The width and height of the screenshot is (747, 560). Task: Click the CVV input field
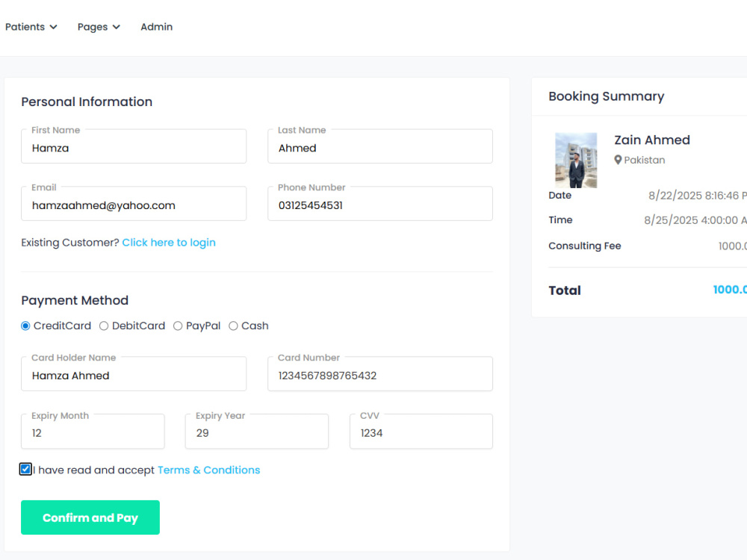point(421,432)
